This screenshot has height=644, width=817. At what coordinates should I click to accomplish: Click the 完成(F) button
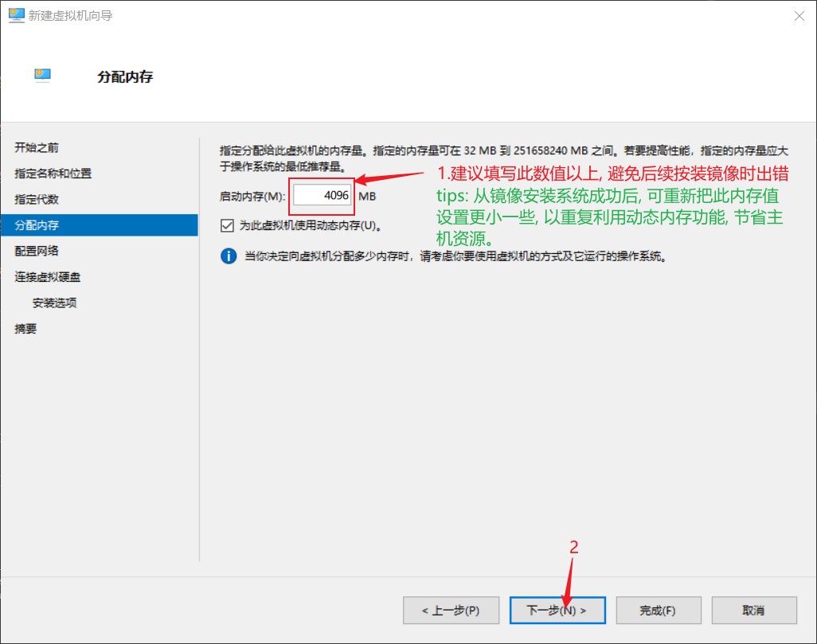click(658, 611)
